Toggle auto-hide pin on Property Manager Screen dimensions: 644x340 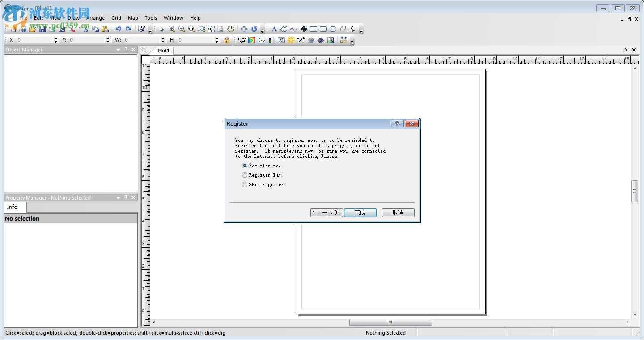point(126,198)
